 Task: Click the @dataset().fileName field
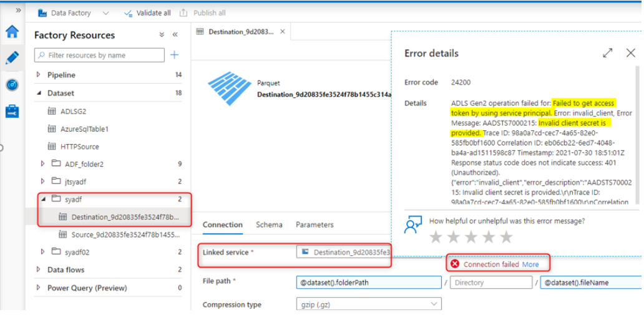click(x=592, y=283)
